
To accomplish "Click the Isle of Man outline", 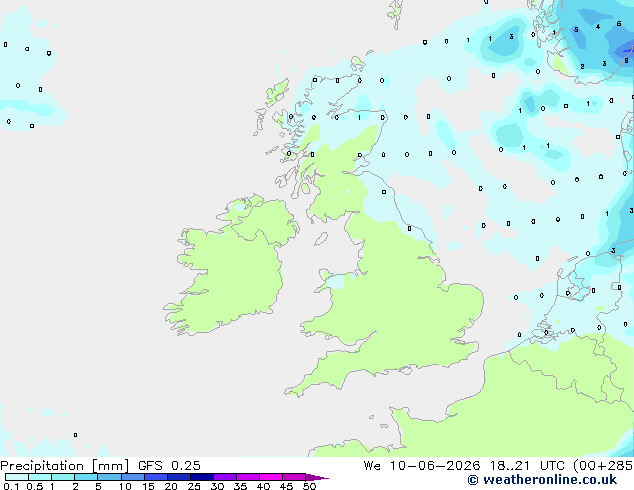I will click(321, 239).
